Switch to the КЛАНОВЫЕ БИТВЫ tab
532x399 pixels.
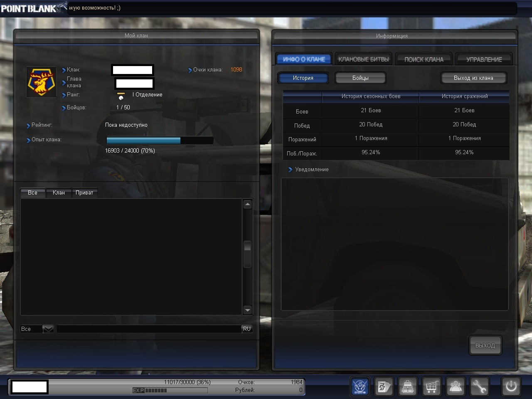coord(364,59)
